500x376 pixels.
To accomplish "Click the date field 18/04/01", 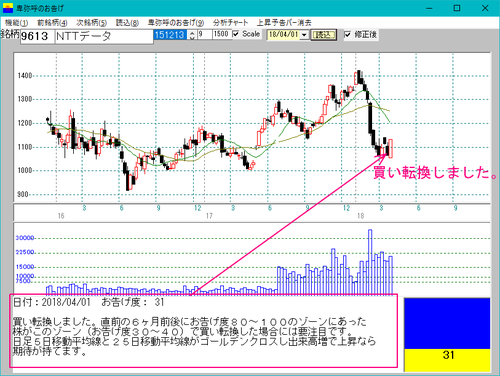I will [284, 35].
